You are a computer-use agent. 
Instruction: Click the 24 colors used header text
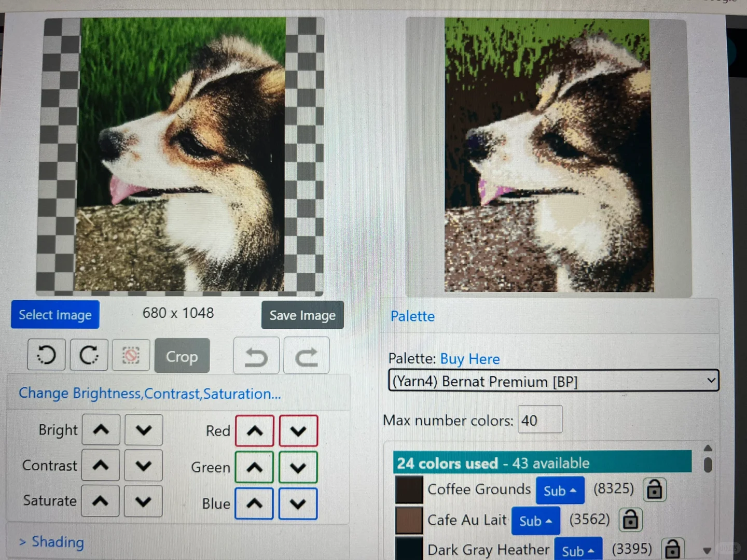click(x=447, y=463)
